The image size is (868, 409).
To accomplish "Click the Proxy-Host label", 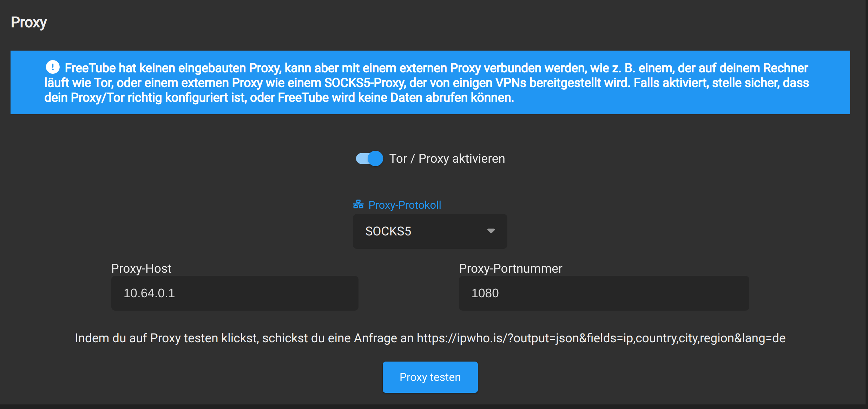I will pyautogui.click(x=141, y=268).
